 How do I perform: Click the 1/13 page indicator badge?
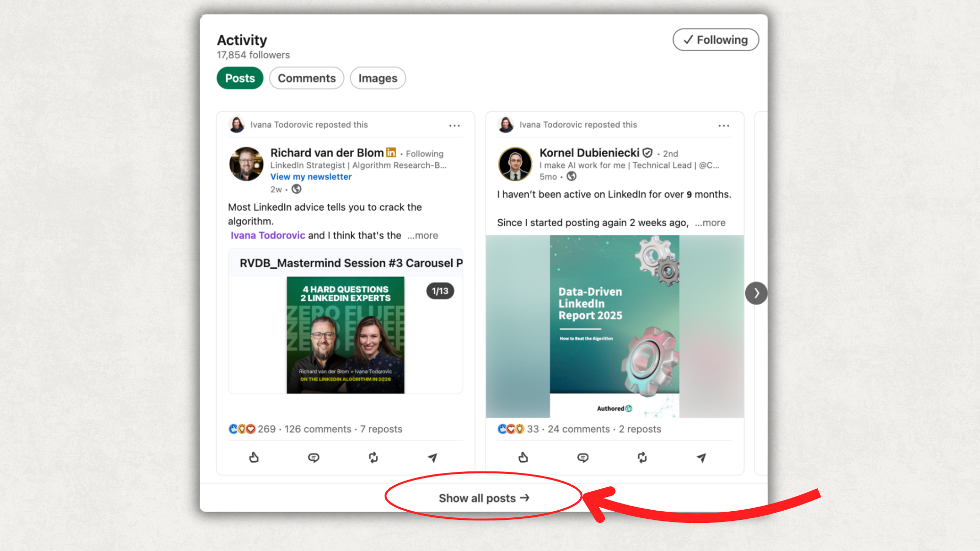click(x=440, y=291)
